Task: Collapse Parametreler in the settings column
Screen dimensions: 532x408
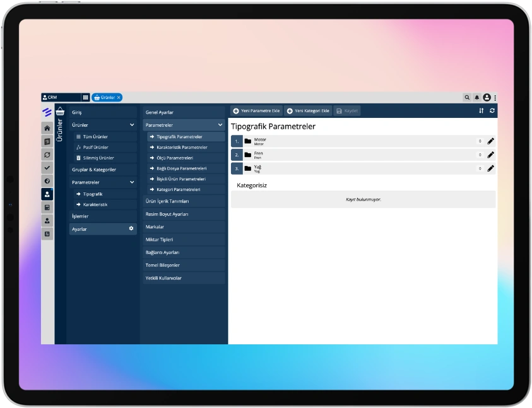Action: (220, 125)
